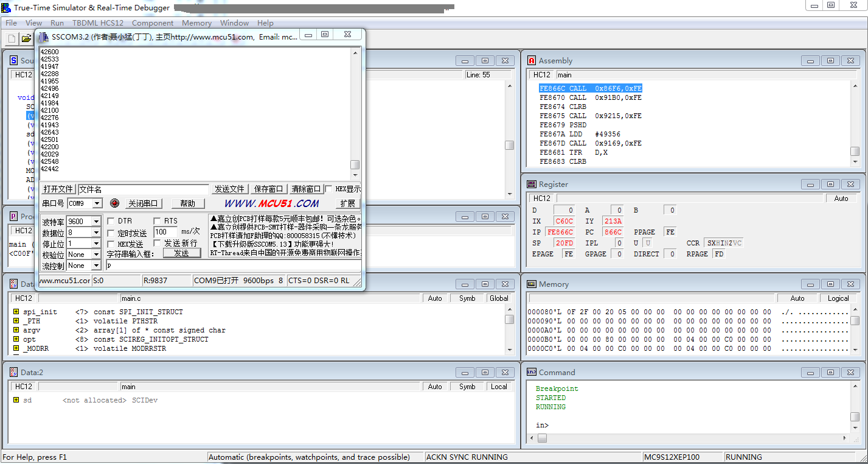Screen dimensions: 868x464
Task: Open the View menu
Action: click(x=33, y=23)
